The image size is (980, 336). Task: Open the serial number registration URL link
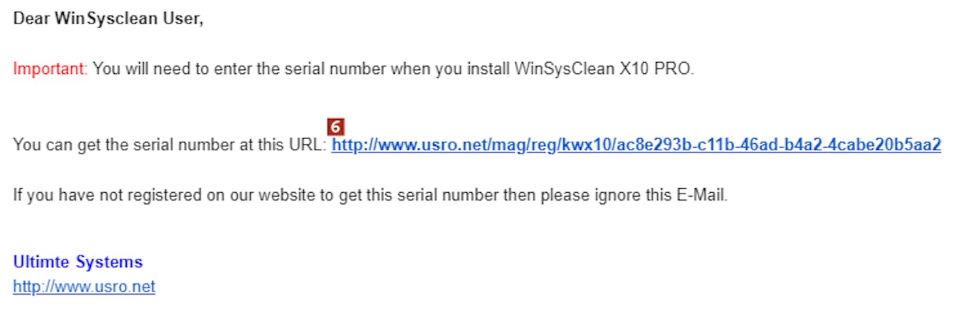636,145
